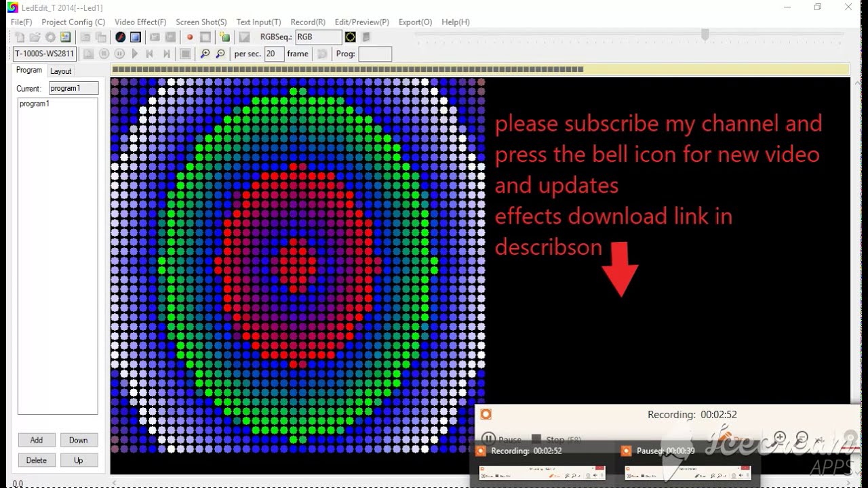The width and height of the screenshot is (868, 488).
Task: Click the Down button
Action: coord(79,440)
